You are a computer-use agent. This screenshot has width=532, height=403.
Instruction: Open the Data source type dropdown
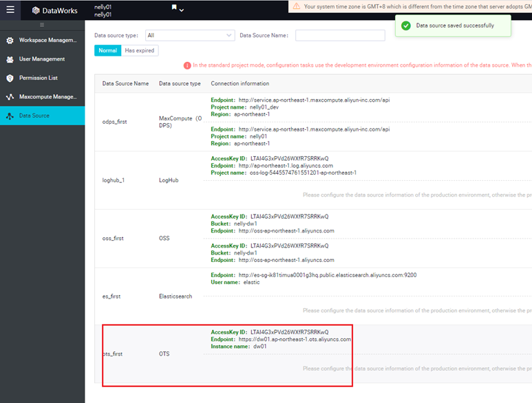click(x=190, y=35)
